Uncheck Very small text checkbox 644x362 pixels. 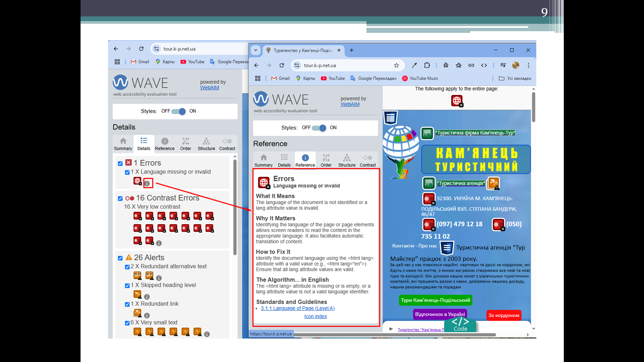(x=127, y=323)
